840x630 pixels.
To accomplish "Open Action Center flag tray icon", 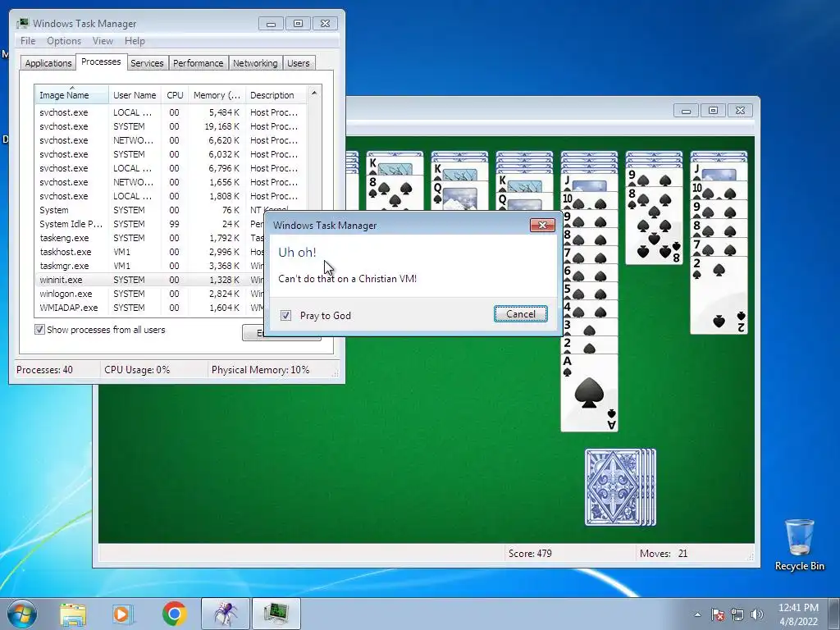I will [x=718, y=614].
